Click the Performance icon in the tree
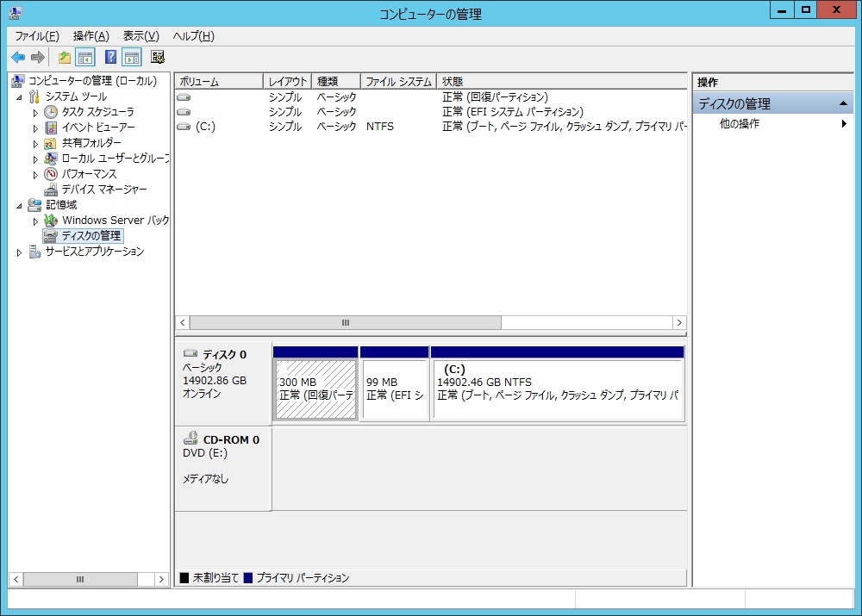This screenshot has width=862, height=616. point(51,174)
